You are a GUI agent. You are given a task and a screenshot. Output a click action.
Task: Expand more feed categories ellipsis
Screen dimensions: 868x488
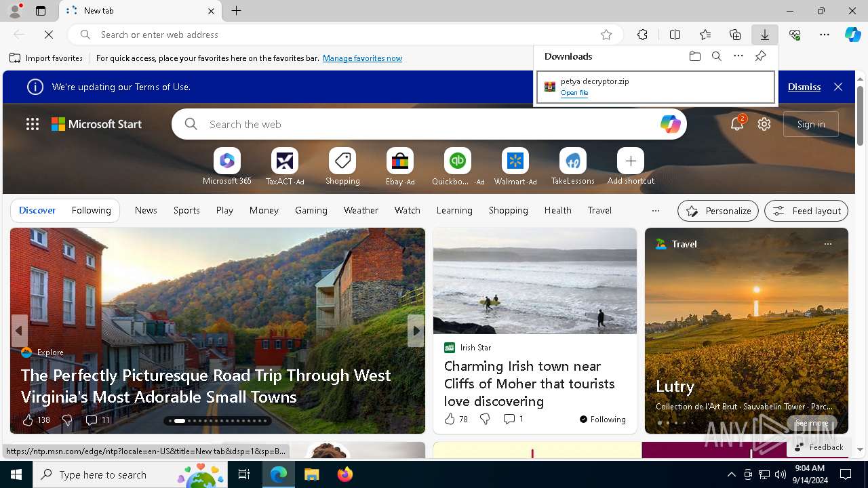(655, 211)
